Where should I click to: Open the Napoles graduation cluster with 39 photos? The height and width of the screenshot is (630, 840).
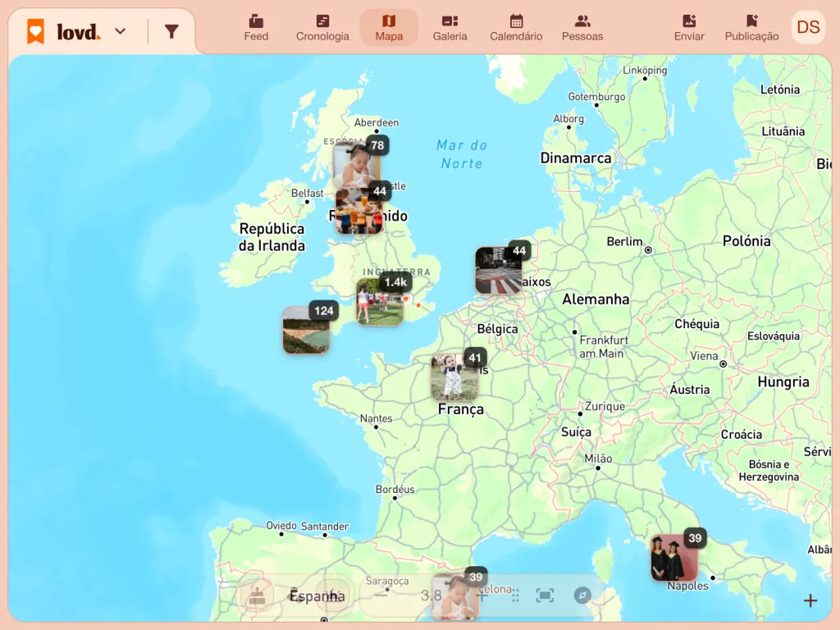coord(674,558)
